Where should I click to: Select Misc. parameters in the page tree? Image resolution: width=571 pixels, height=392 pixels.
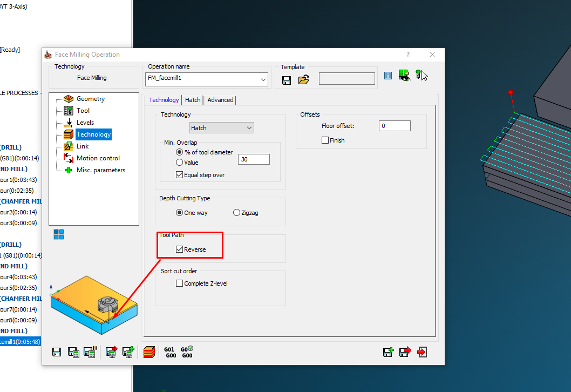pos(101,170)
